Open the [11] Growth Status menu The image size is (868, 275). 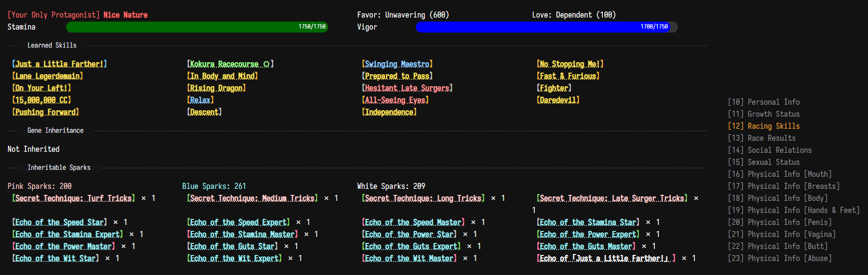pos(763,114)
